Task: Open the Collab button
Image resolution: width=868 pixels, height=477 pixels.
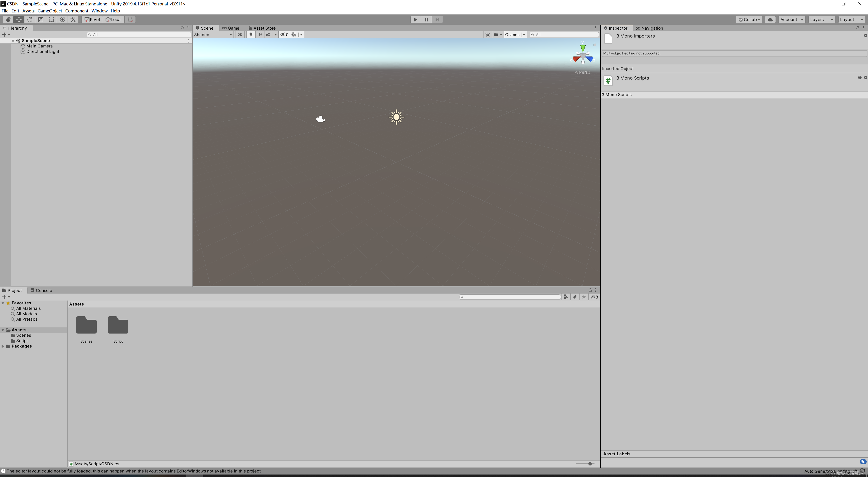Action: click(749, 19)
